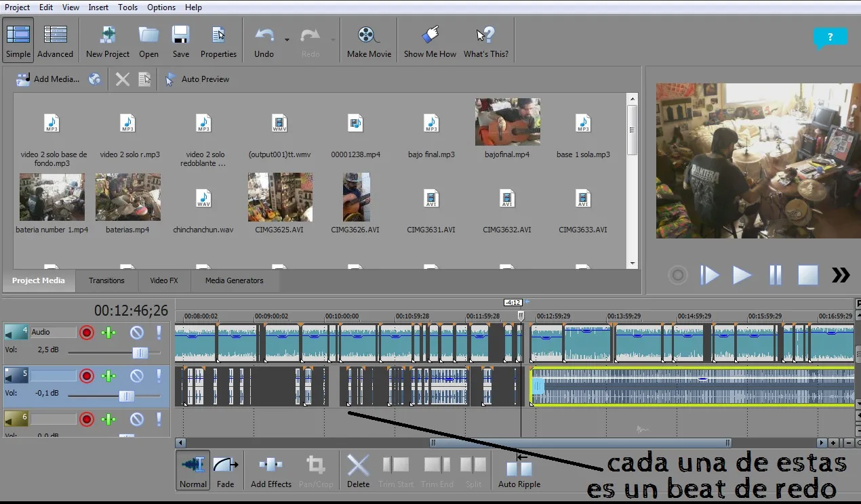Click Play From Start in preview
This screenshot has width=861, height=504.
click(x=709, y=275)
